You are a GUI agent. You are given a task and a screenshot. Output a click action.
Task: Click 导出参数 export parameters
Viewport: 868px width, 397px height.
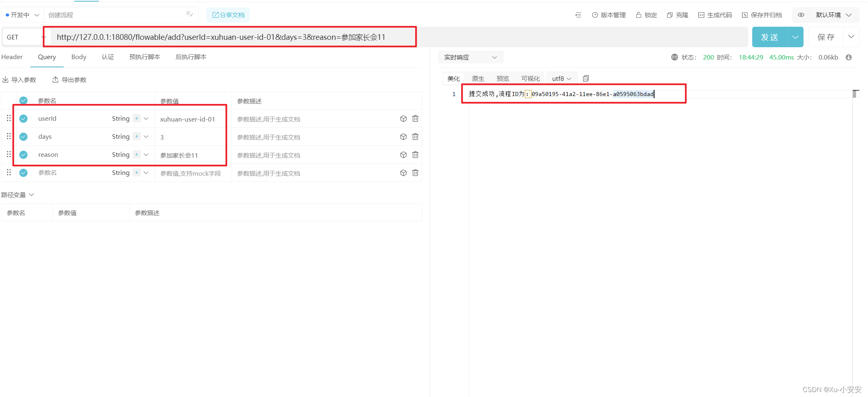[69, 80]
